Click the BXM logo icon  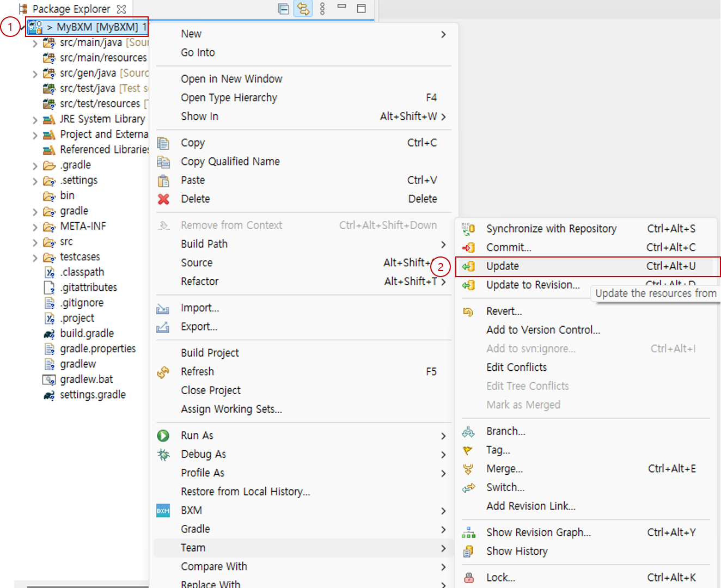(163, 511)
